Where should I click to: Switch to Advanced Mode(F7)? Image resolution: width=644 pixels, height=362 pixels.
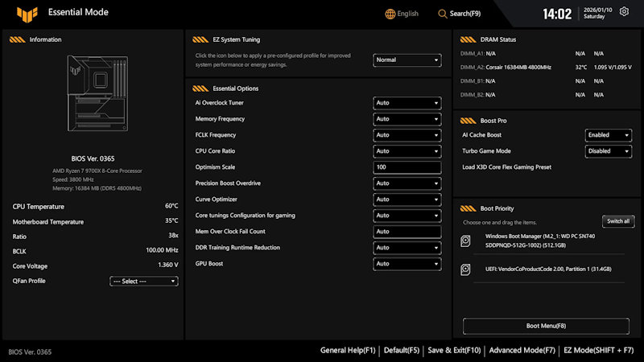tap(522, 351)
